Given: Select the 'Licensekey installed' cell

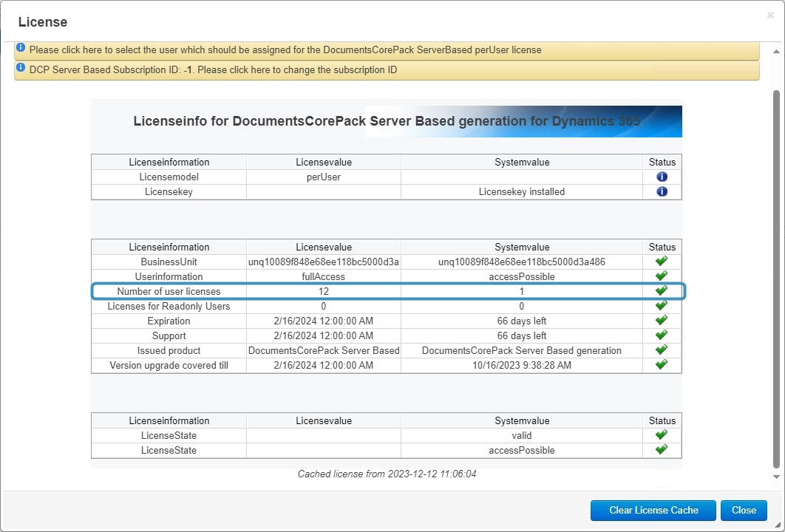Looking at the screenshot, I should [522, 191].
